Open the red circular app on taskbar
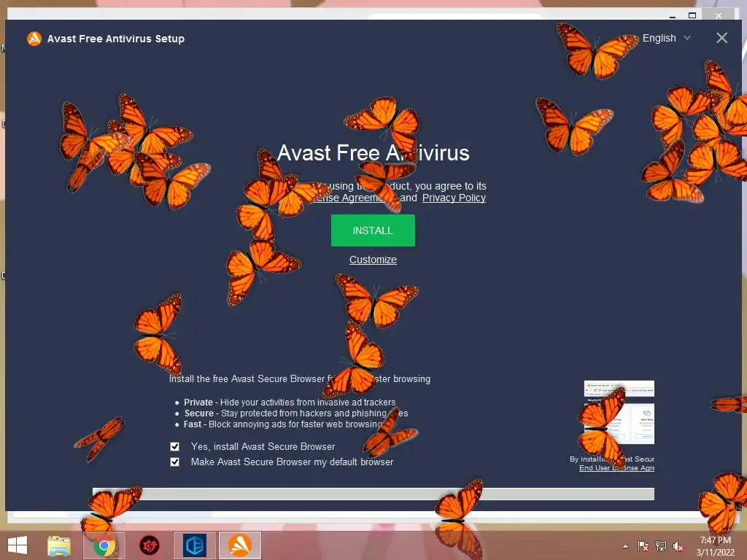Image resolution: width=747 pixels, height=560 pixels. (x=149, y=545)
